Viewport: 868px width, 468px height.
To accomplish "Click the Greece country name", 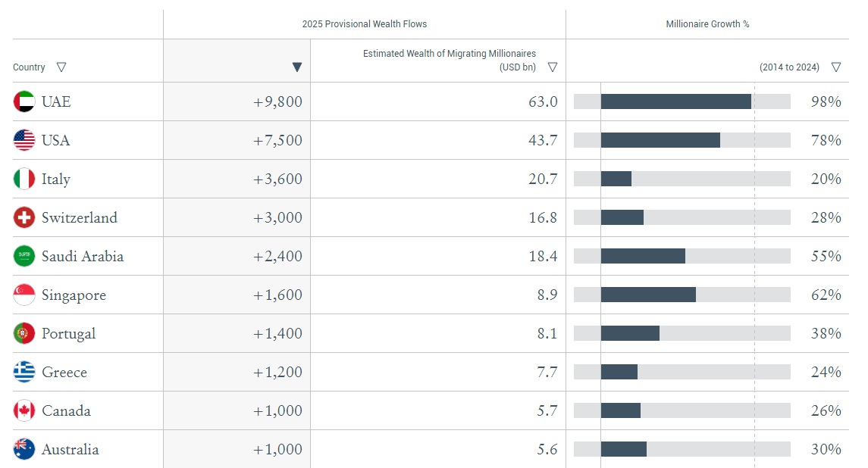I will 64,372.
